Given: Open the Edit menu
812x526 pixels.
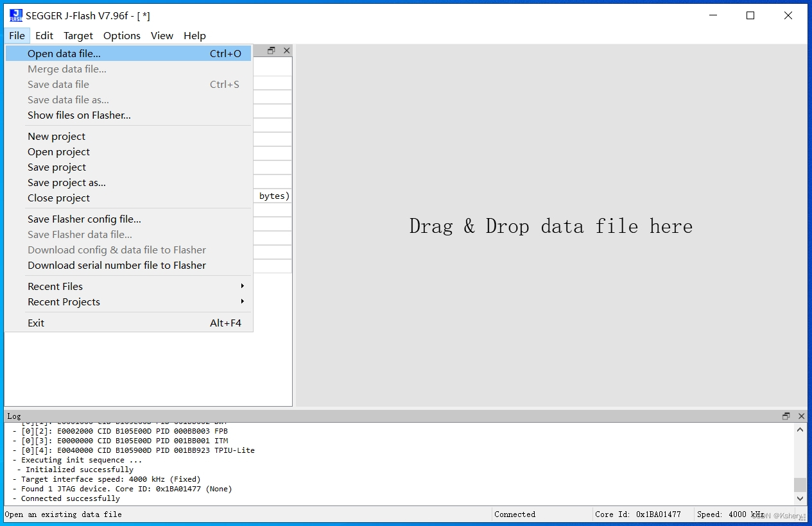Looking at the screenshot, I should [x=44, y=35].
